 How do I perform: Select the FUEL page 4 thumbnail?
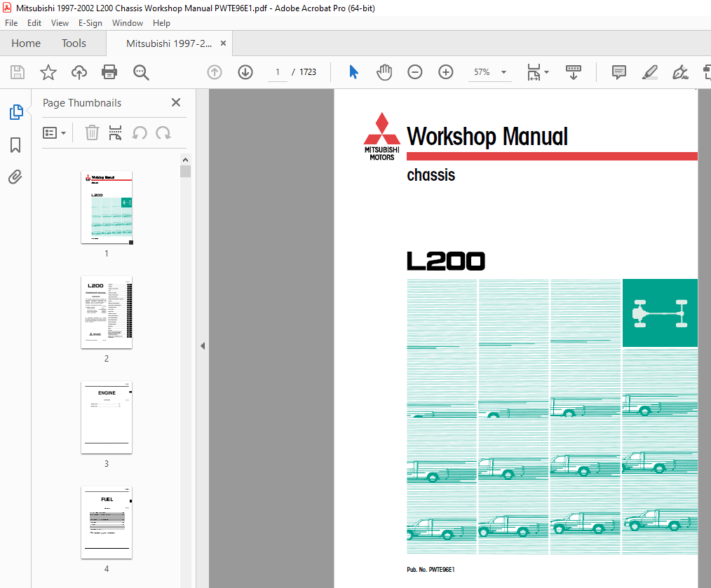click(107, 523)
